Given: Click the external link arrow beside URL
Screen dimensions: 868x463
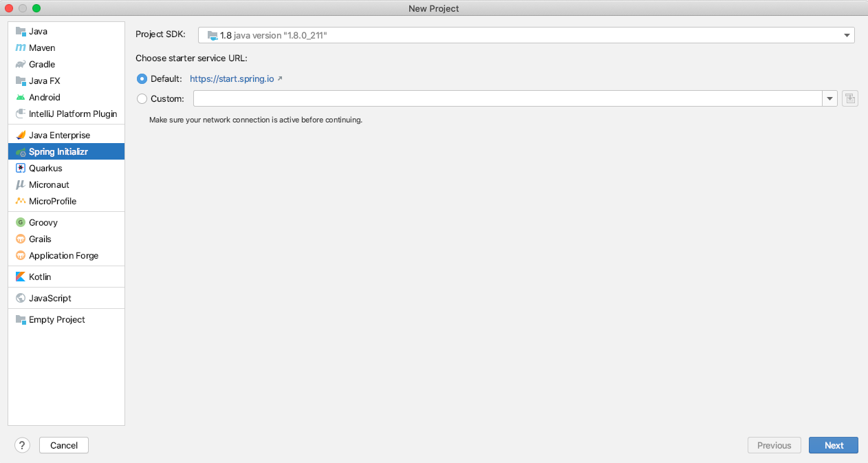Looking at the screenshot, I should click(x=280, y=78).
